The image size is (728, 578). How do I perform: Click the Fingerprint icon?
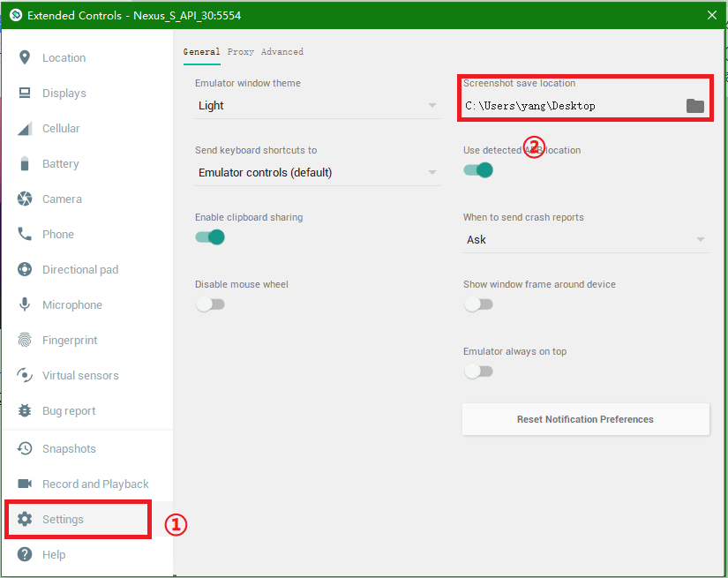(25, 340)
